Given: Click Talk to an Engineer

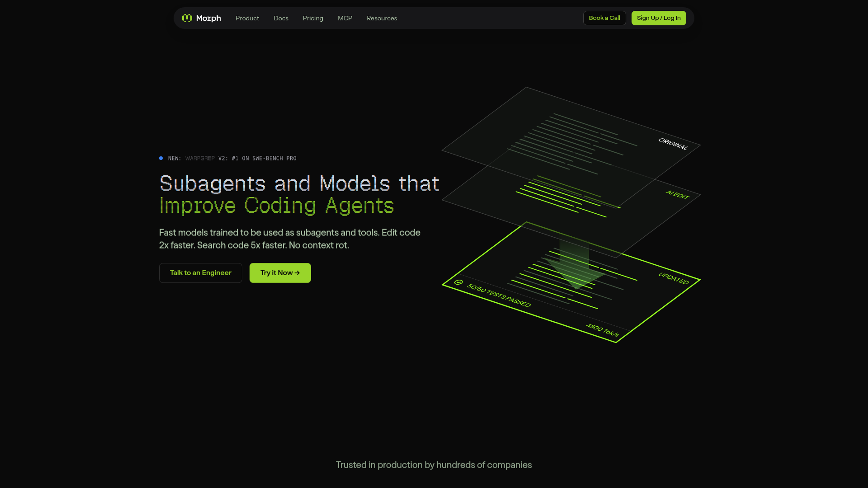Looking at the screenshot, I should pyautogui.click(x=200, y=273).
